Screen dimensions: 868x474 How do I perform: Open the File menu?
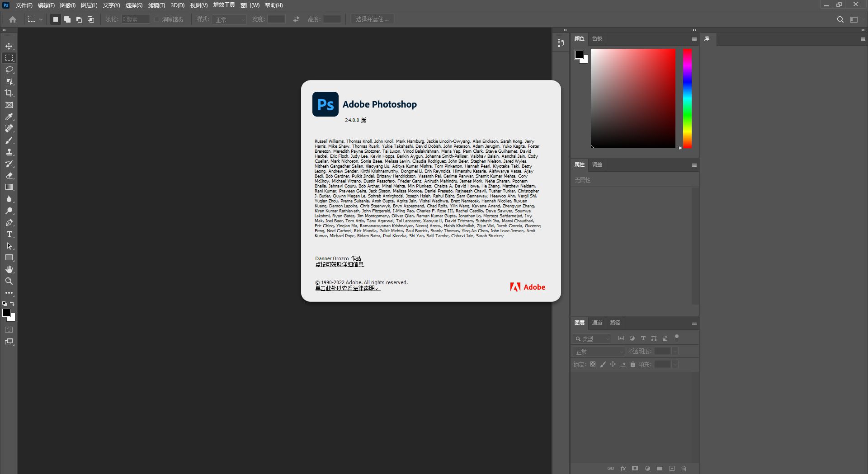pos(24,5)
